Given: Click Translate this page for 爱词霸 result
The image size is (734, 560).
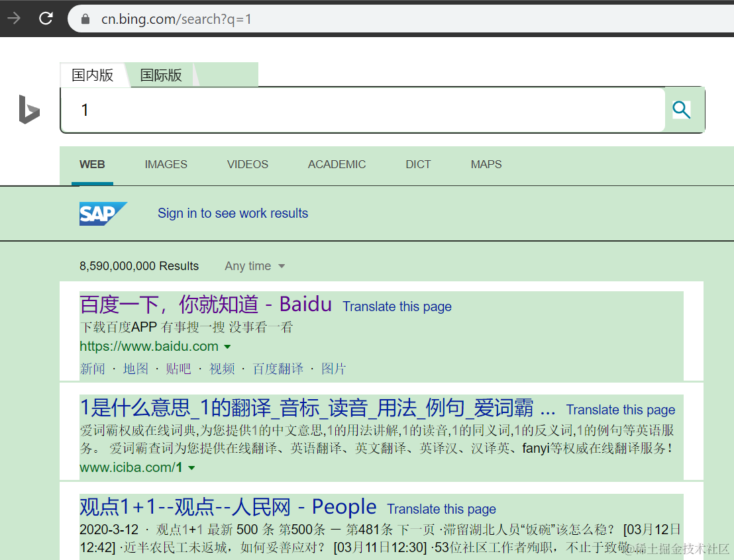Looking at the screenshot, I should 621,410.
